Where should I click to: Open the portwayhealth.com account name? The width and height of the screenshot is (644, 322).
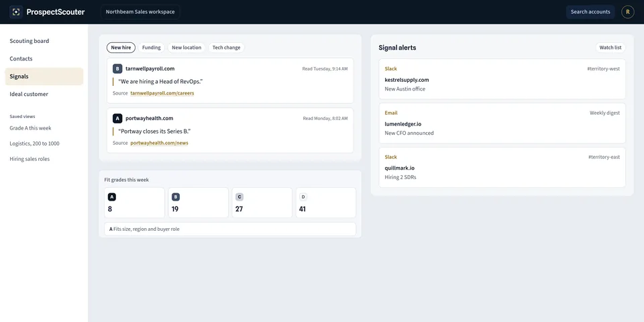150,118
